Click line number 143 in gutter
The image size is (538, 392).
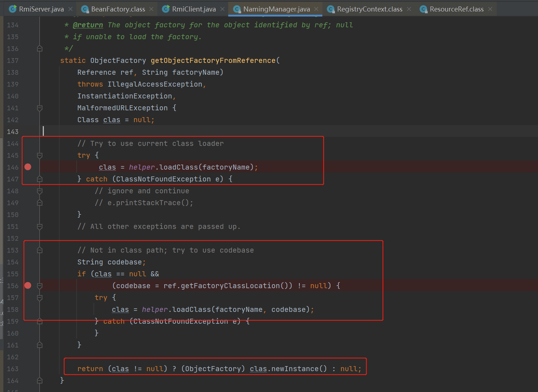pos(13,132)
